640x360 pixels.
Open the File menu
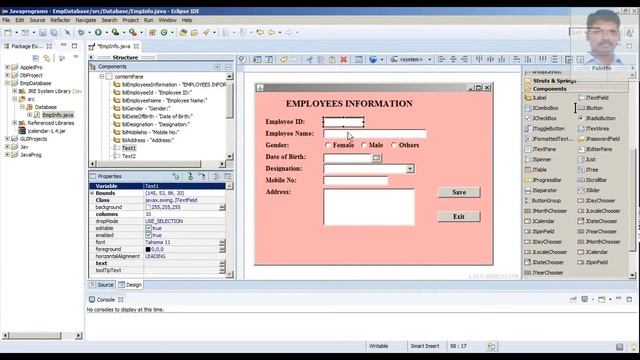click(6, 20)
